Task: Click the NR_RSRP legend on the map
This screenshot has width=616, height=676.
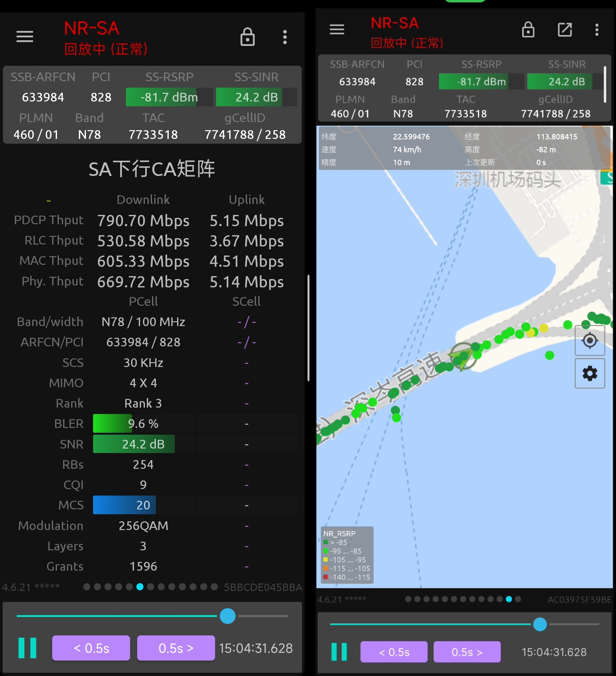Action: [347, 555]
